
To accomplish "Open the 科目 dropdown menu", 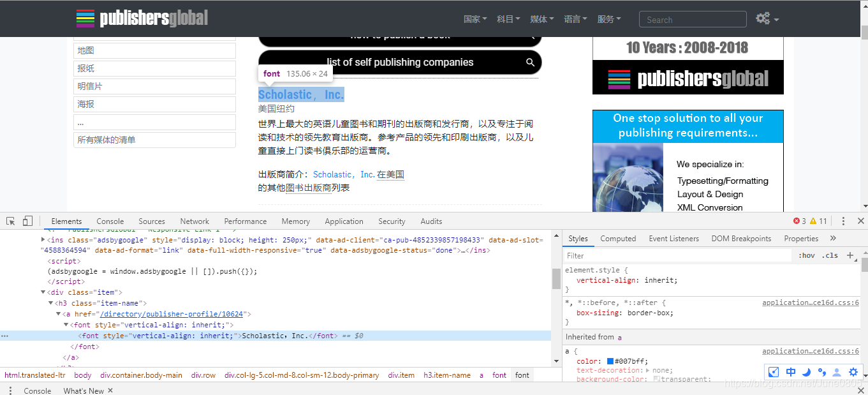I will [508, 19].
